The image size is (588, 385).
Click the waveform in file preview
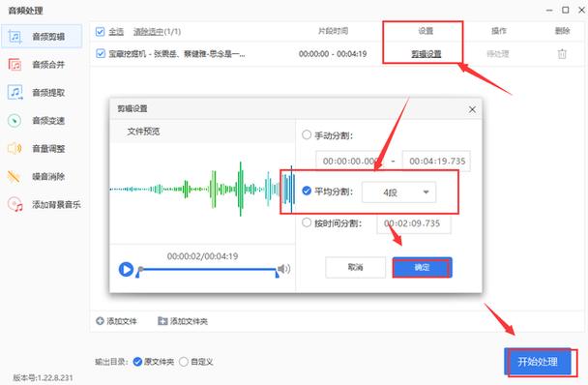[x=202, y=189]
